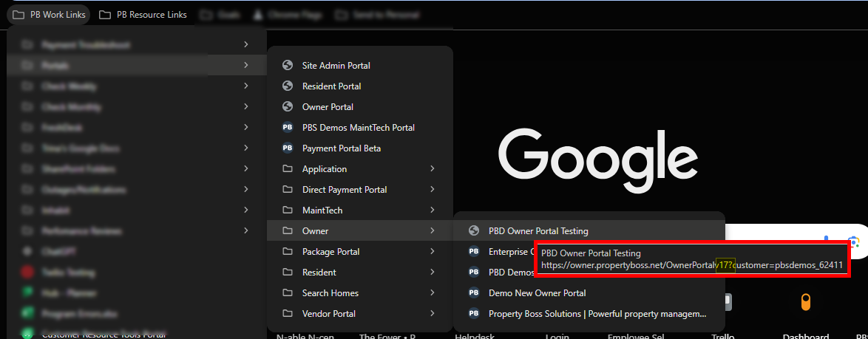868x339 pixels.
Task: Click the Trello shortcut icon on the Google page
Action: tap(728, 302)
